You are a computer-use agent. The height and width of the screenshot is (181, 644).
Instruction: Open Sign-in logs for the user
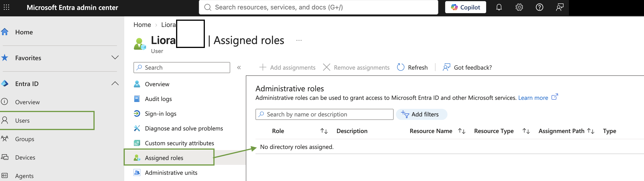tap(160, 114)
